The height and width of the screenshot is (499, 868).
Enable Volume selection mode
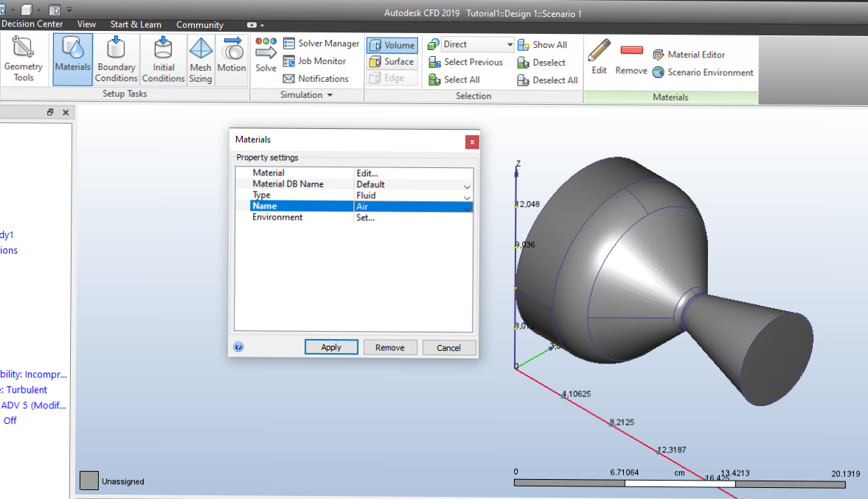pos(392,45)
